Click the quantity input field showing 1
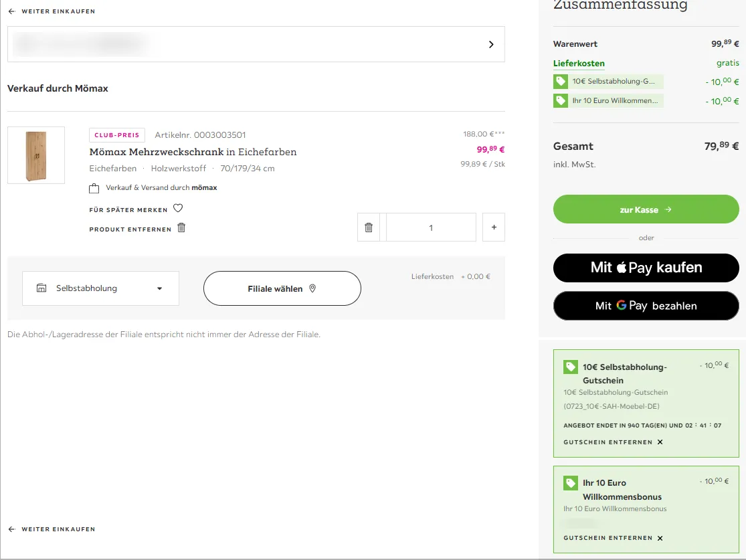The height and width of the screenshot is (560, 746). pyautogui.click(x=431, y=227)
